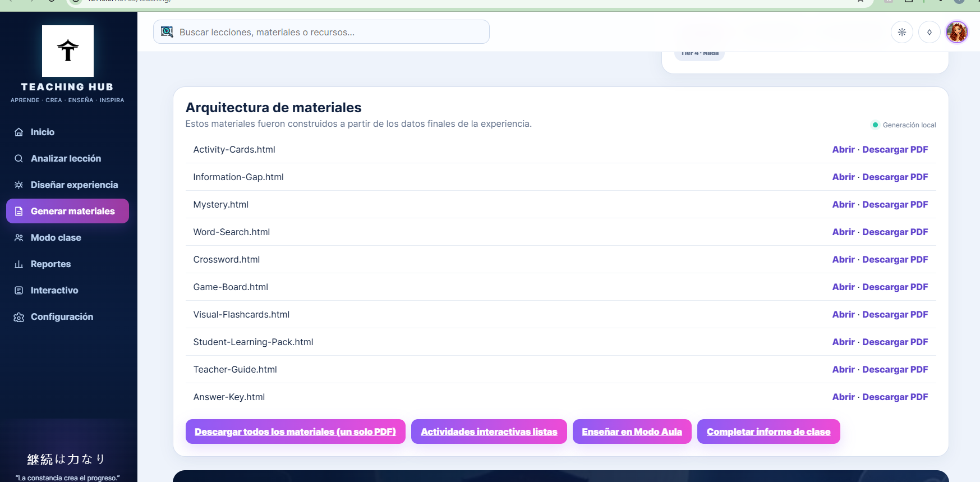
Task: Download PDF of Student-Learning-Pack.html
Action: tap(895, 342)
